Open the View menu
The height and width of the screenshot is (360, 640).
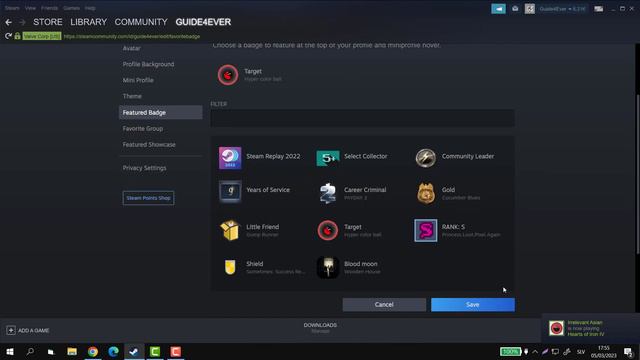click(30, 8)
